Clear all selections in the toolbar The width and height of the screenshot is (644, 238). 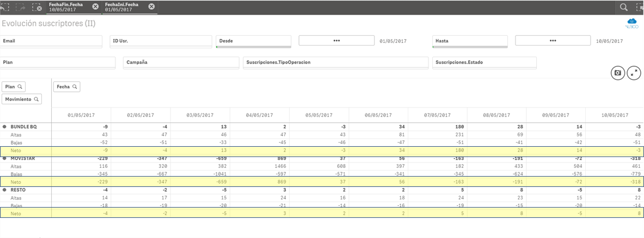(37, 8)
